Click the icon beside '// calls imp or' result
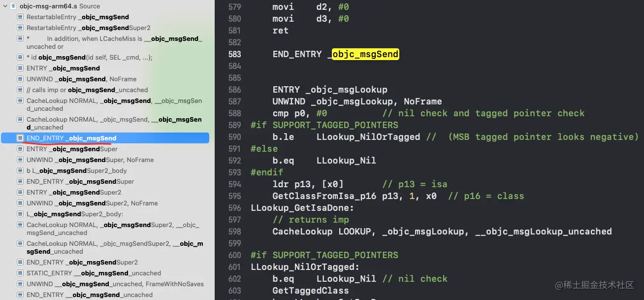 click(20, 90)
